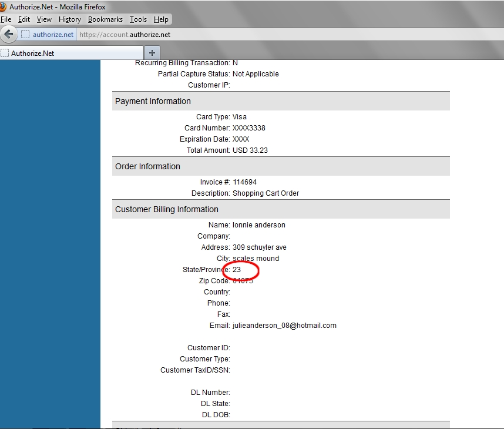This screenshot has height=429, width=504.
Task: Open the View menu
Action: (44, 19)
